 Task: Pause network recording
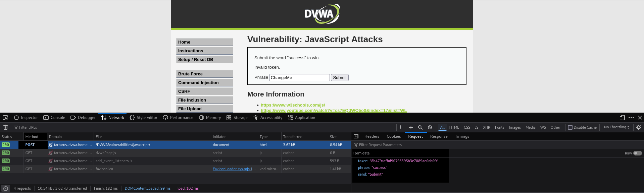pyautogui.click(x=401, y=127)
